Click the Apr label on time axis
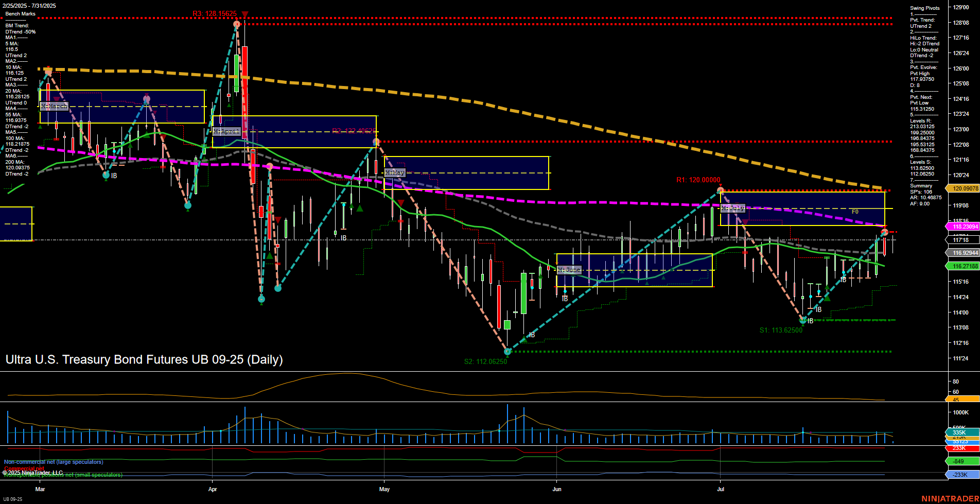This screenshot has height=504, width=980. [x=213, y=489]
